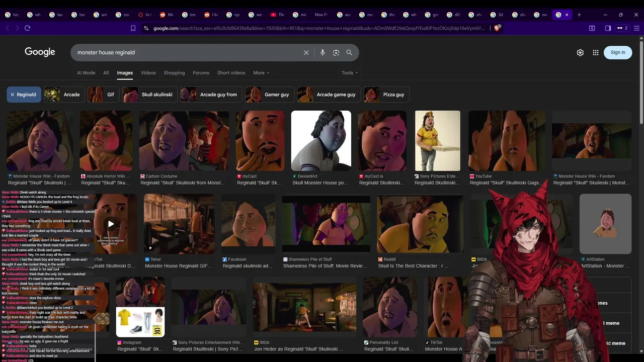Play the TikTok Reginald video thumbnail

click(111, 224)
